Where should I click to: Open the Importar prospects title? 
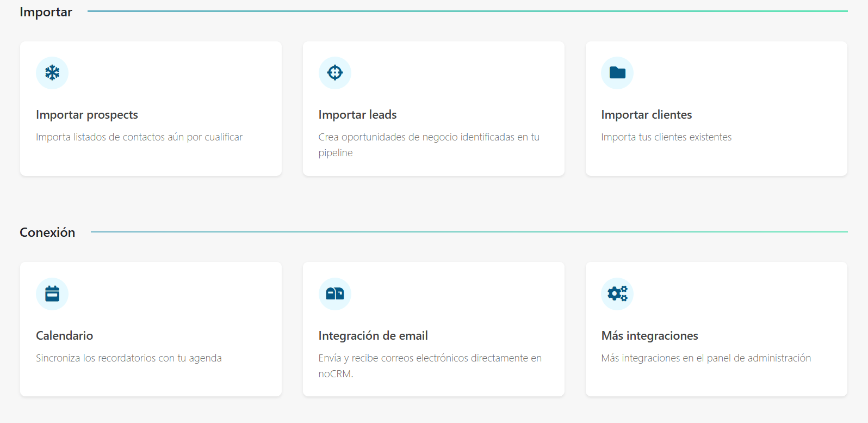pyautogui.click(x=87, y=115)
